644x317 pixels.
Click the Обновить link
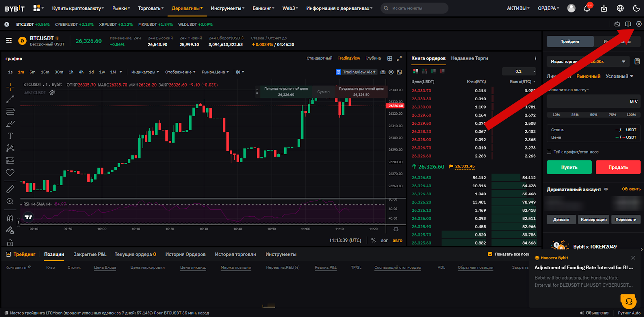point(631,189)
